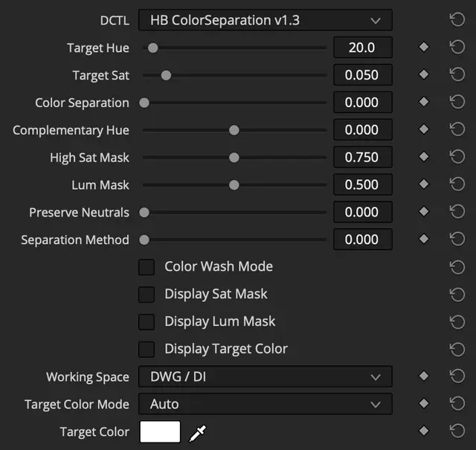Reset the Separation Method setting

point(457,240)
